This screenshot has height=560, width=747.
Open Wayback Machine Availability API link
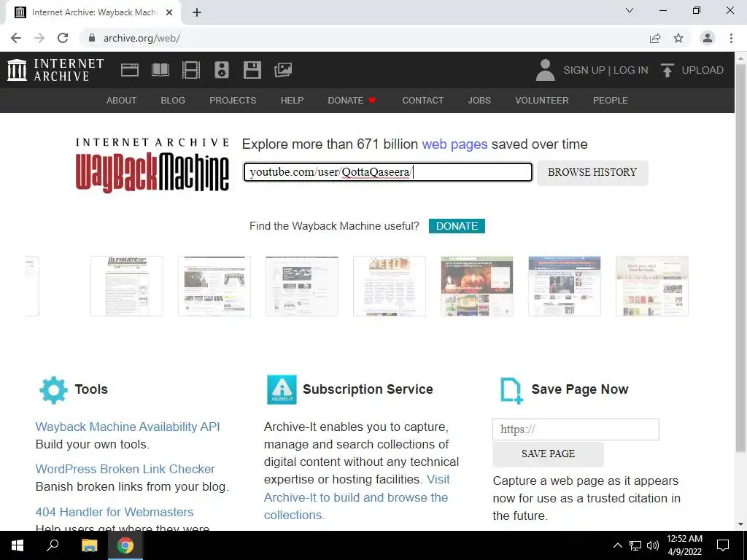pyautogui.click(x=128, y=427)
